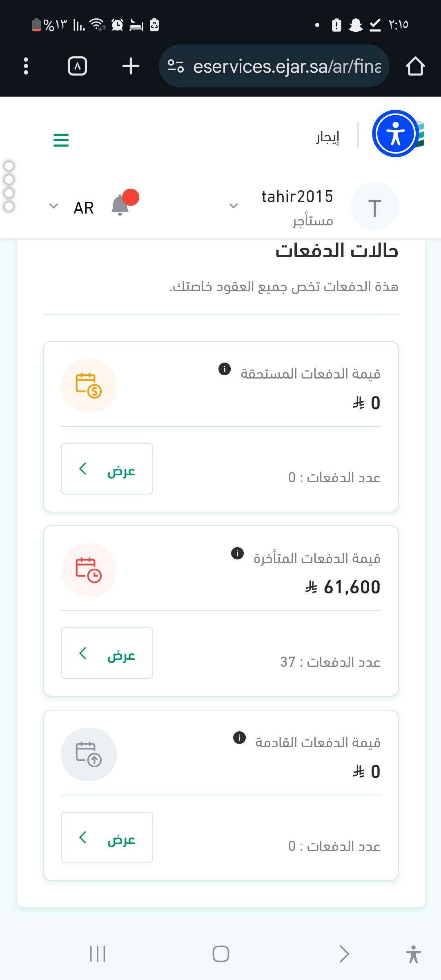Go to the browser home page
The width and height of the screenshot is (441, 980).
point(415,66)
